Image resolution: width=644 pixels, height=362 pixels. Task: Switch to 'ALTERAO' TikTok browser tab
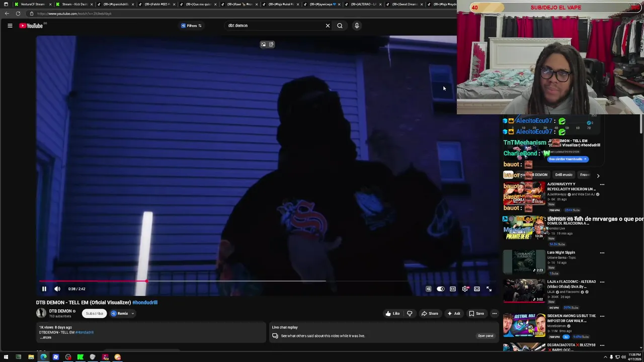[363, 4]
